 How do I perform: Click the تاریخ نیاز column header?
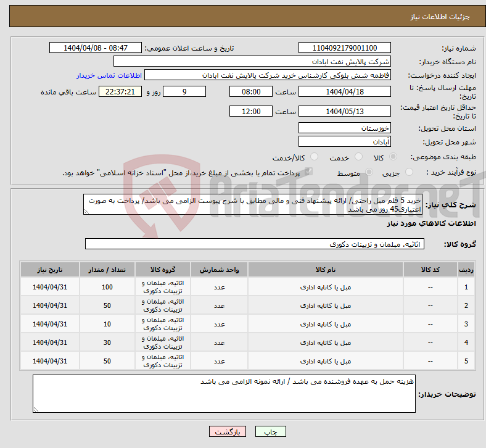[x=50, y=270]
